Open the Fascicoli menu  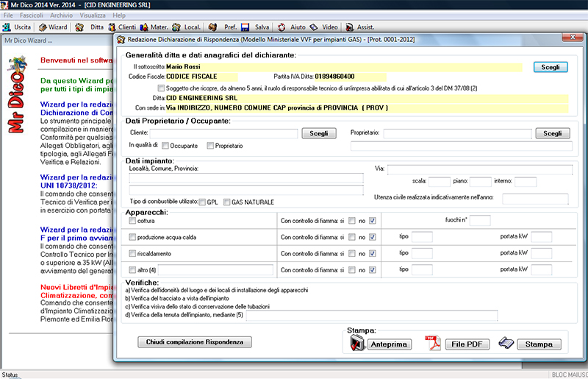32,15
